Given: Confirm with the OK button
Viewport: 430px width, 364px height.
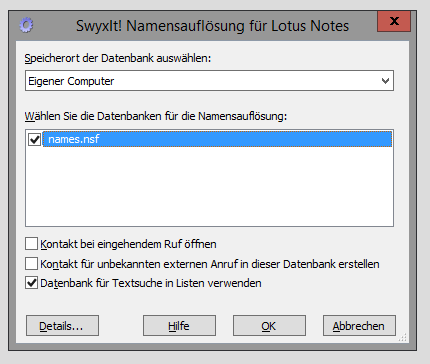Looking at the screenshot, I should 269,326.
